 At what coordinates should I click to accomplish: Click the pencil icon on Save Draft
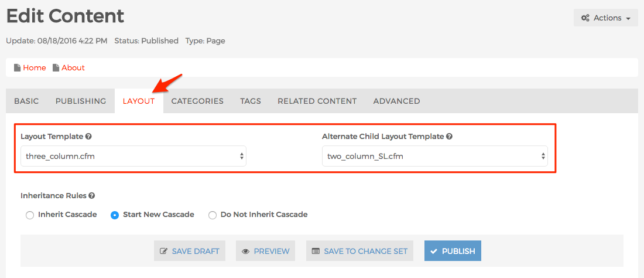163,251
